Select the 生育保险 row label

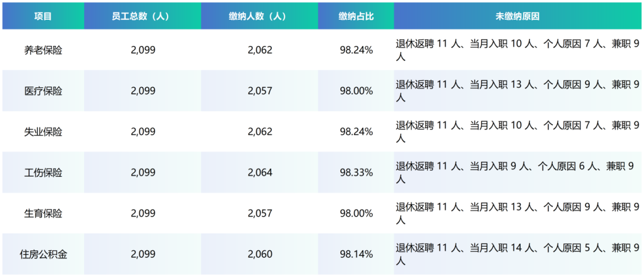[43, 213]
